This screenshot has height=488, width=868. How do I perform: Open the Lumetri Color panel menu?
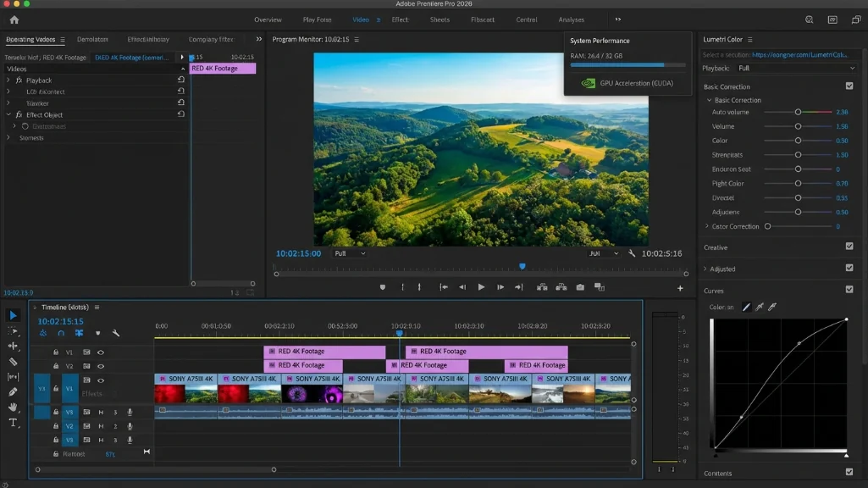pos(750,39)
